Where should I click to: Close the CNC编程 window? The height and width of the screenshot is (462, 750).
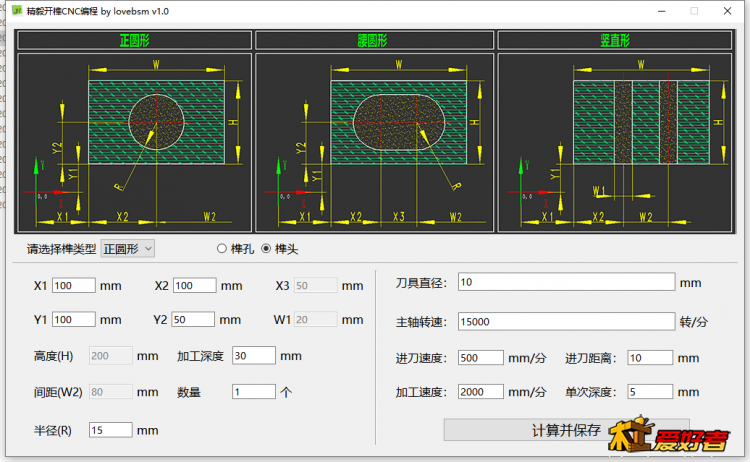[x=728, y=11]
